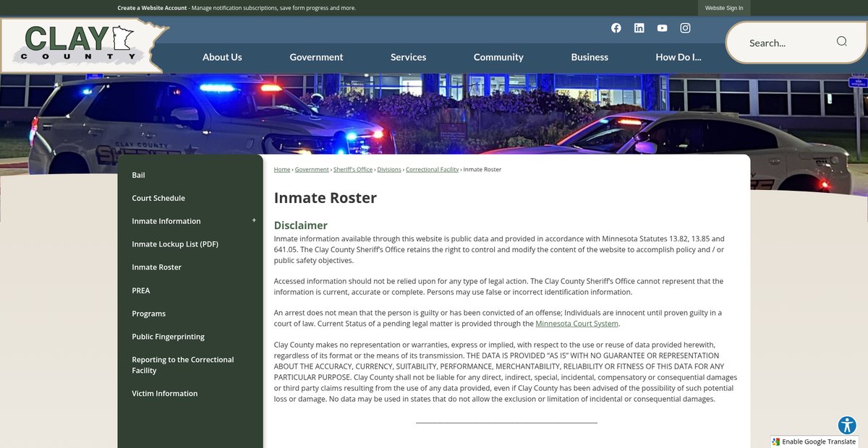Open the YouTube social icon
This screenshot has width=868, height=448.
click(662, 28)
